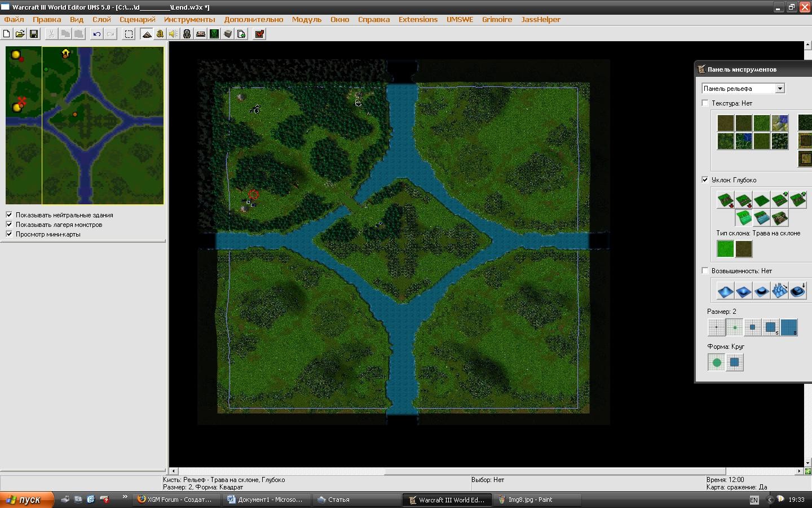Open the Слой menu
The image size is (812, 508).
(x=101, y=19)
